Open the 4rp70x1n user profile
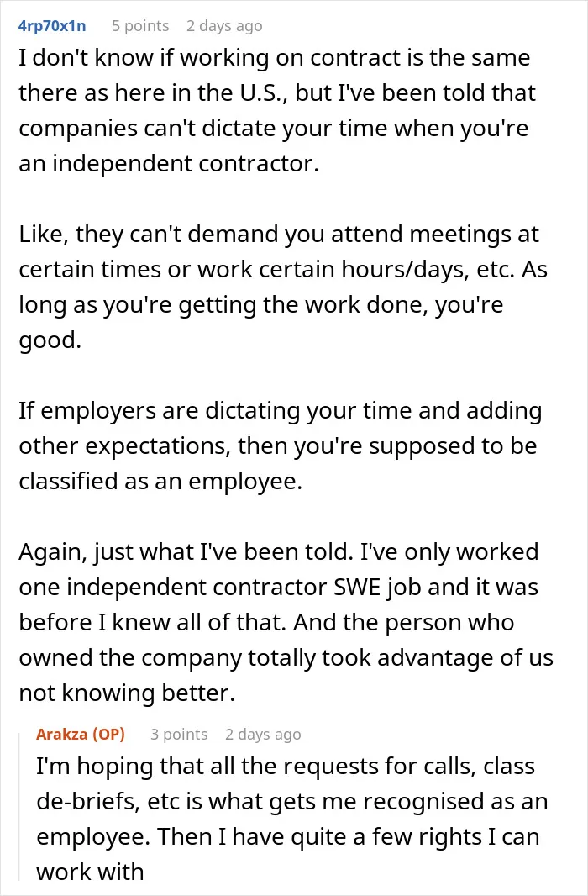Image resolution: width=588 pixels, height=896 pixels. (x=52, y=26)
